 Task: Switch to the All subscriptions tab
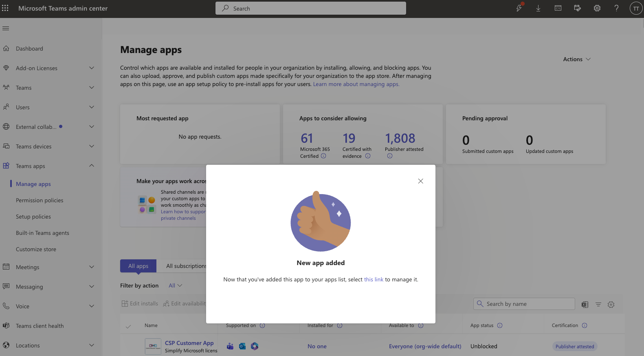pos(186,266)
